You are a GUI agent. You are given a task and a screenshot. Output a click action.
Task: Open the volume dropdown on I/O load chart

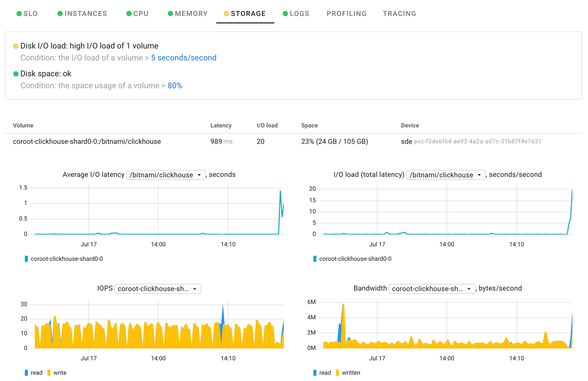(x=445, y=175)
